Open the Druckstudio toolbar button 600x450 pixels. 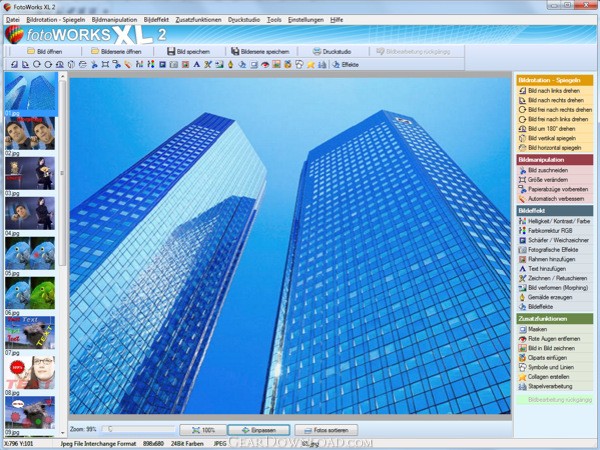pos(332,51)
